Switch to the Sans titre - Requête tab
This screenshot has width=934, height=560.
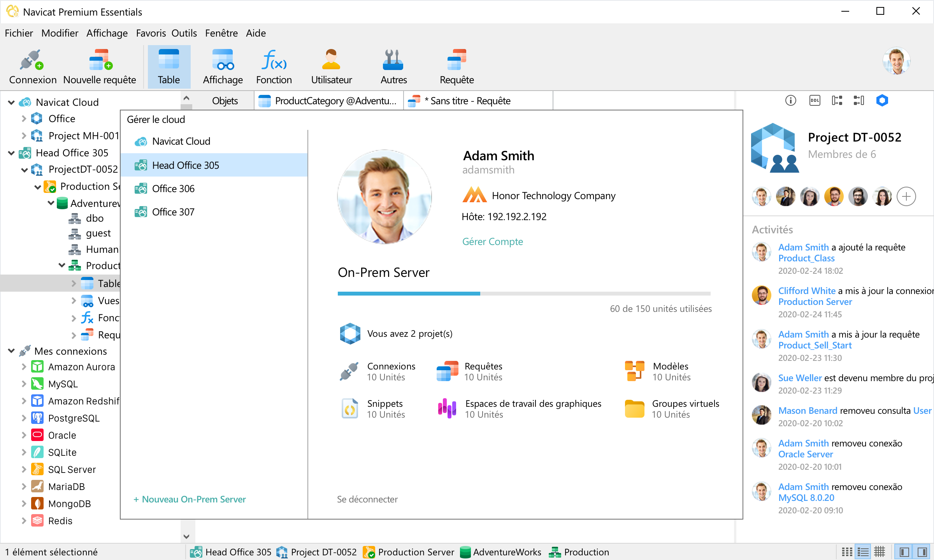coord(478,101)
